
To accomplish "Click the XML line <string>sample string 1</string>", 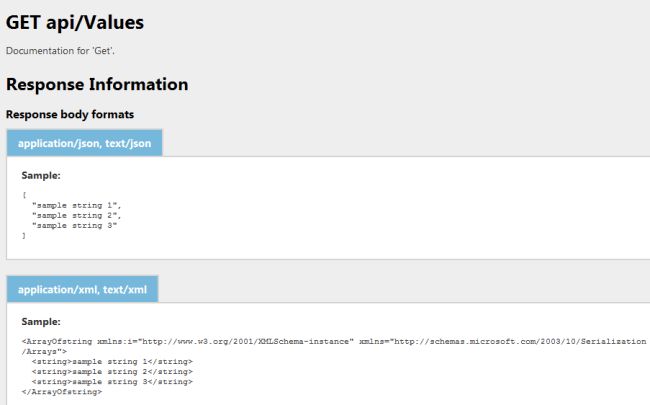I will click(x=112, y=361).
